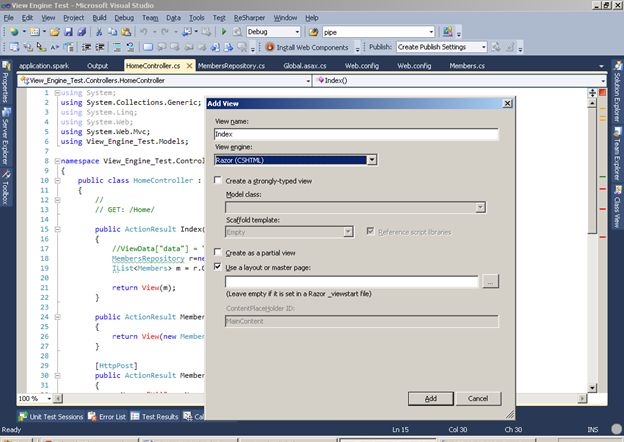Screen dimensions: 624x442
Task: Click the layout page browse button
Action: [489, 283]
